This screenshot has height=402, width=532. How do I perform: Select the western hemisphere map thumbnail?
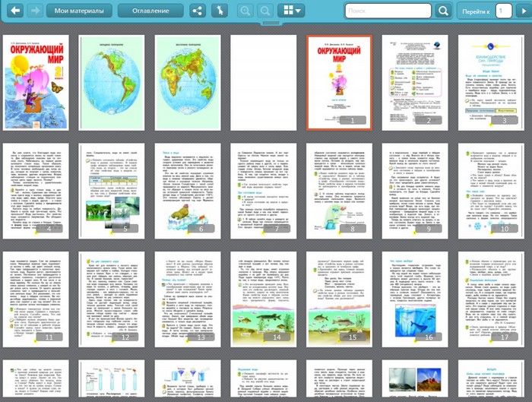pos(111,82)
